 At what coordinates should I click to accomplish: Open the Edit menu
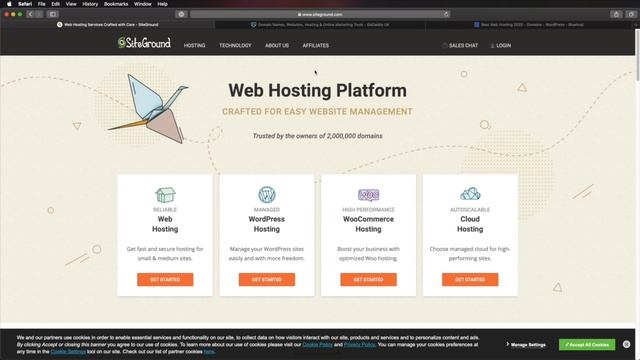click(x=56, y=4)
